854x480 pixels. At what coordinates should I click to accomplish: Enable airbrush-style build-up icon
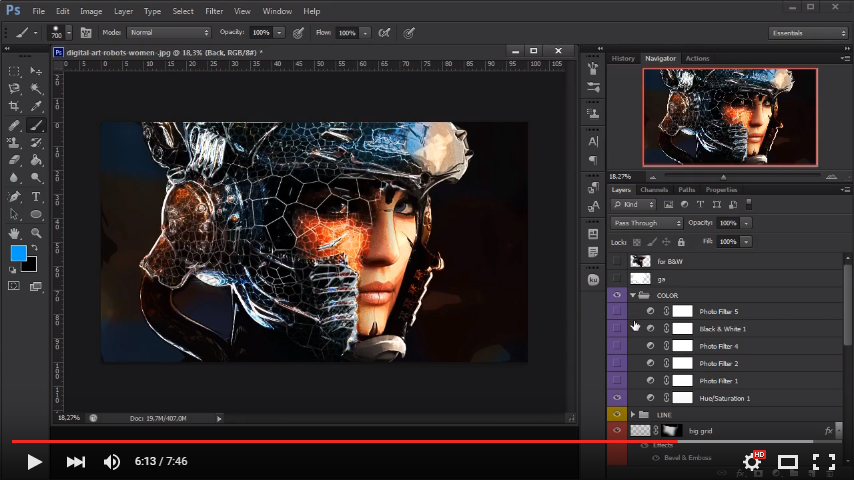point(384,33)
